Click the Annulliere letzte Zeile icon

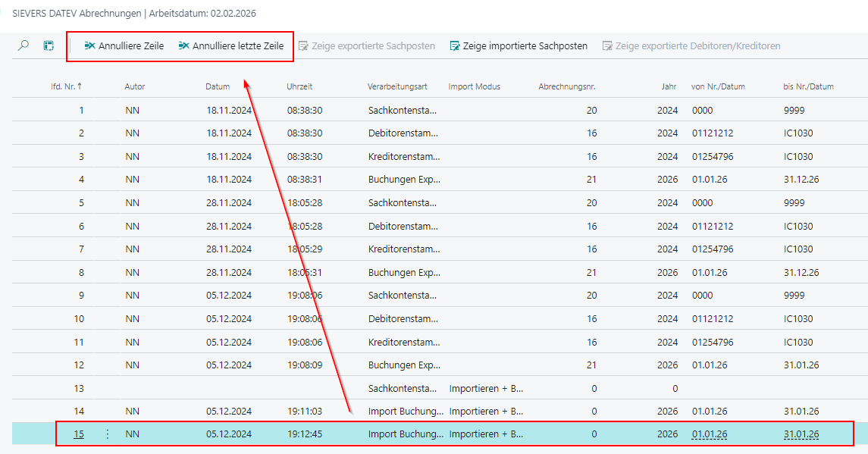tap(183, 46)
